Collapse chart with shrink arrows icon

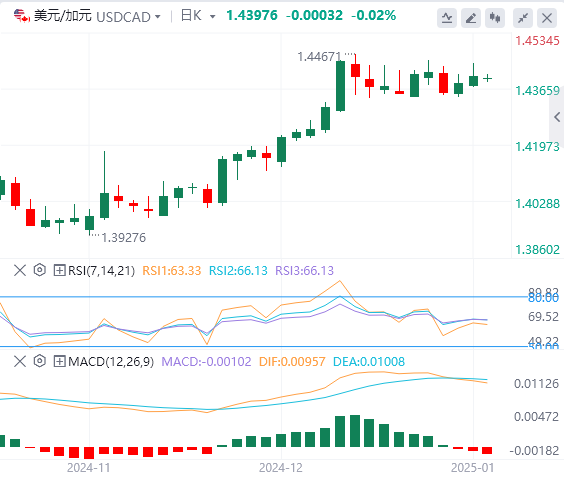[523, 18]
